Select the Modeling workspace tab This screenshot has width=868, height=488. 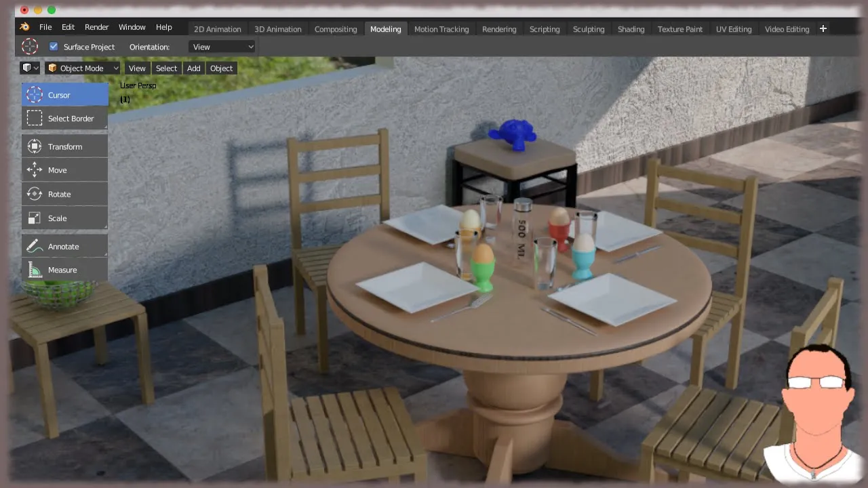point(386,29)
